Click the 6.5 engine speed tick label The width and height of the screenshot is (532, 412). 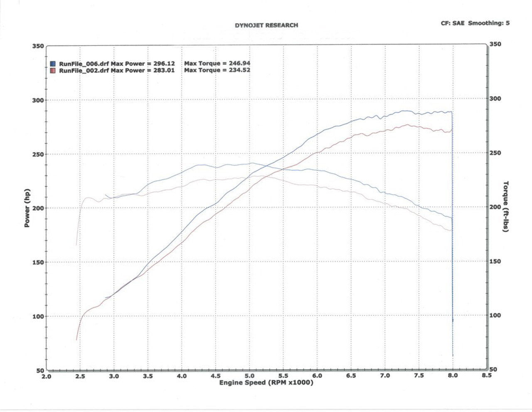click(351, 376)
